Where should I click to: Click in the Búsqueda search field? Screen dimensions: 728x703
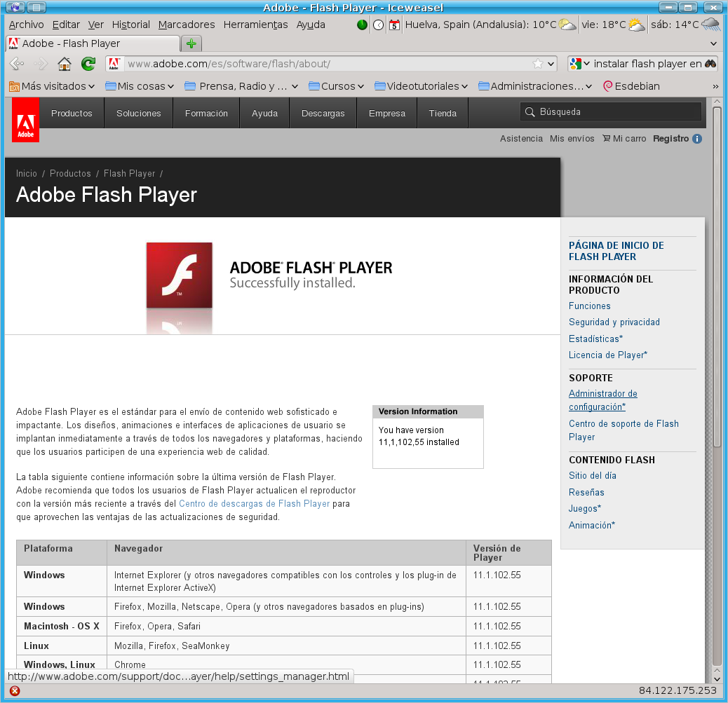(x=611, y=112)
